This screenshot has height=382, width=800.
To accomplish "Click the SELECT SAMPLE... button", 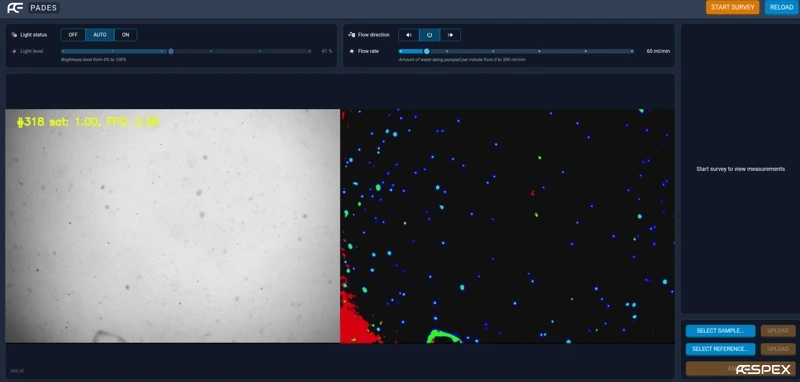I will (720, 330).
